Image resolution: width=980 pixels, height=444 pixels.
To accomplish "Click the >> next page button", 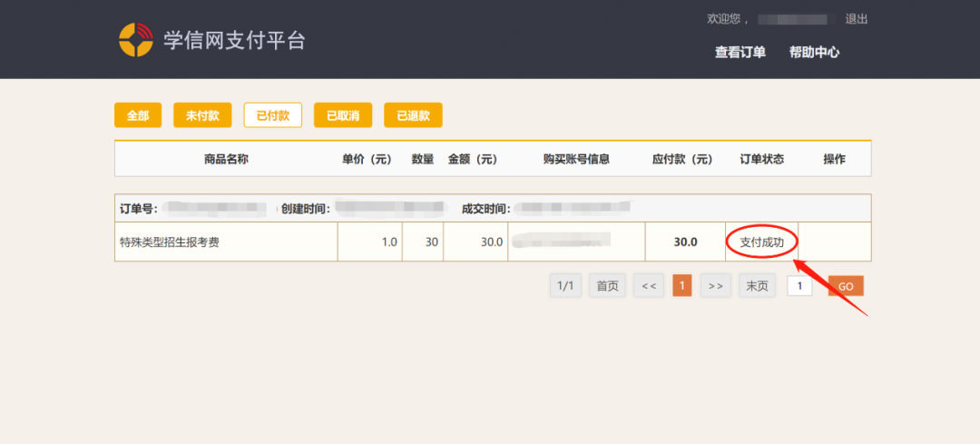I will 716,286.
